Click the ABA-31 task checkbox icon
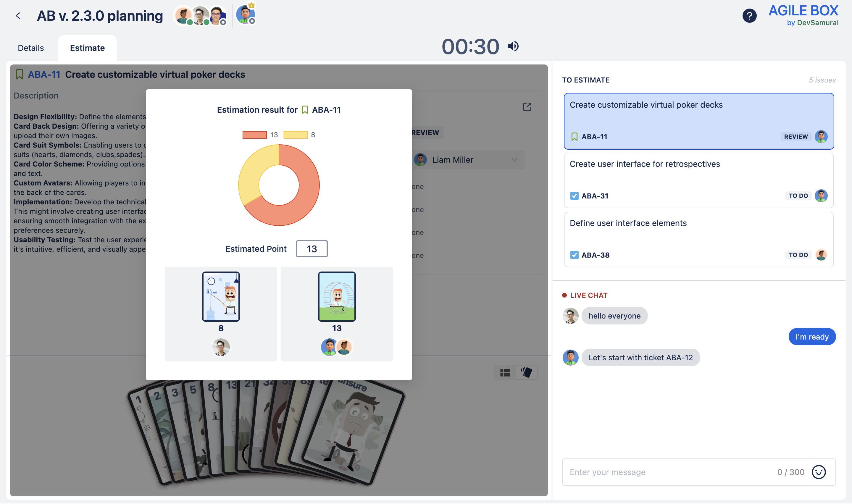This screenshot has width=852, height=504. tap(574, 196)
